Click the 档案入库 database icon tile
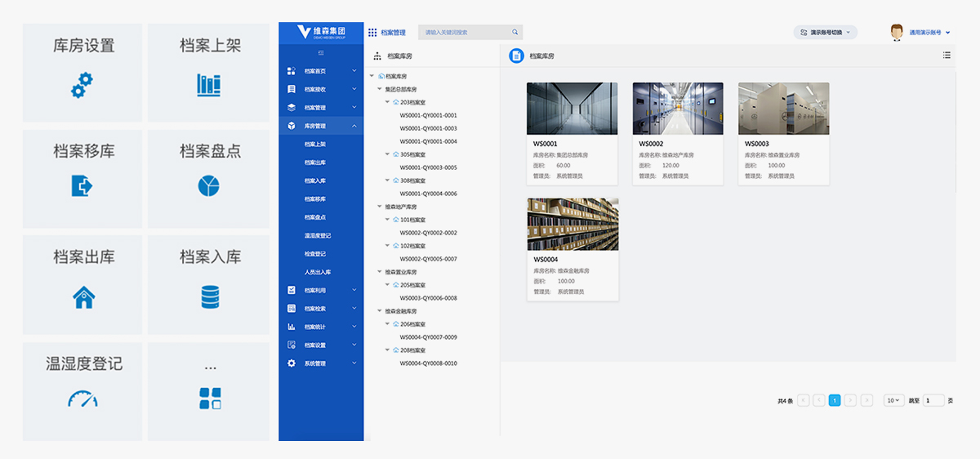 click(x=209, y=284)
